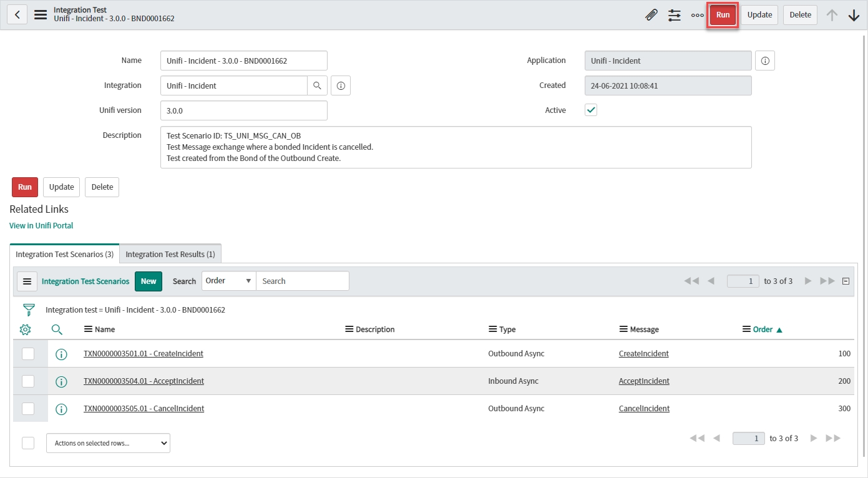The width and height of the screenshot is (868, 478).
Task: Select the AcceptIncident row checkbox
Action: 28,381
